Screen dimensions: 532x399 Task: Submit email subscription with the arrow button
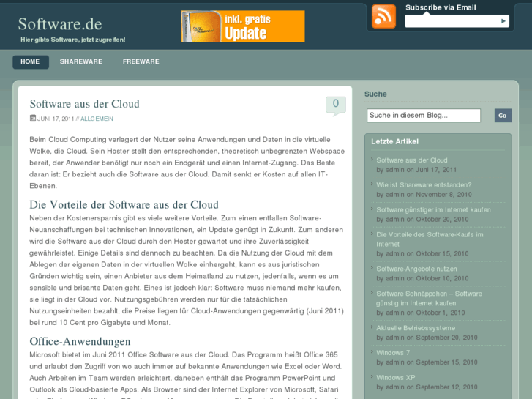click(503, 21)
